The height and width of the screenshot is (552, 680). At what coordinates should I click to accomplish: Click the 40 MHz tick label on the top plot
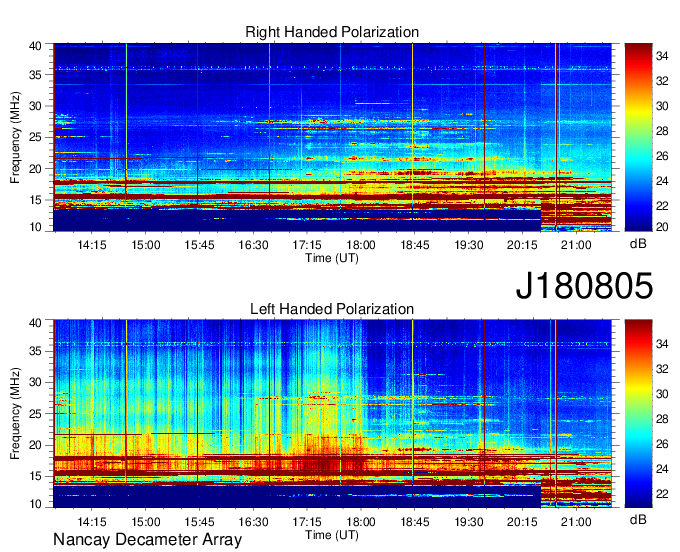click(36, 46)
